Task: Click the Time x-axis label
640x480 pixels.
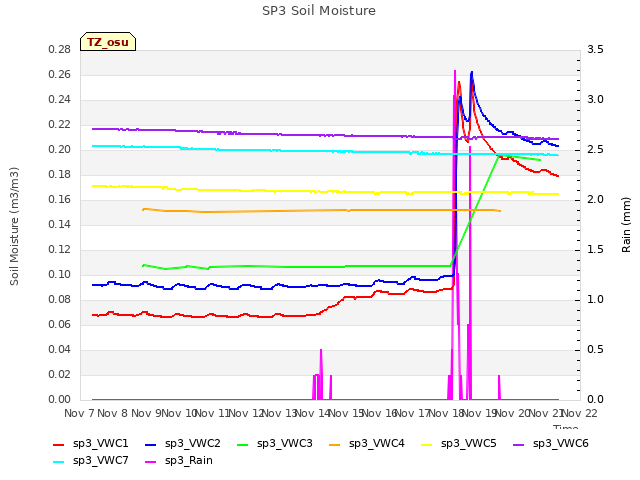Action: point(565,427)
